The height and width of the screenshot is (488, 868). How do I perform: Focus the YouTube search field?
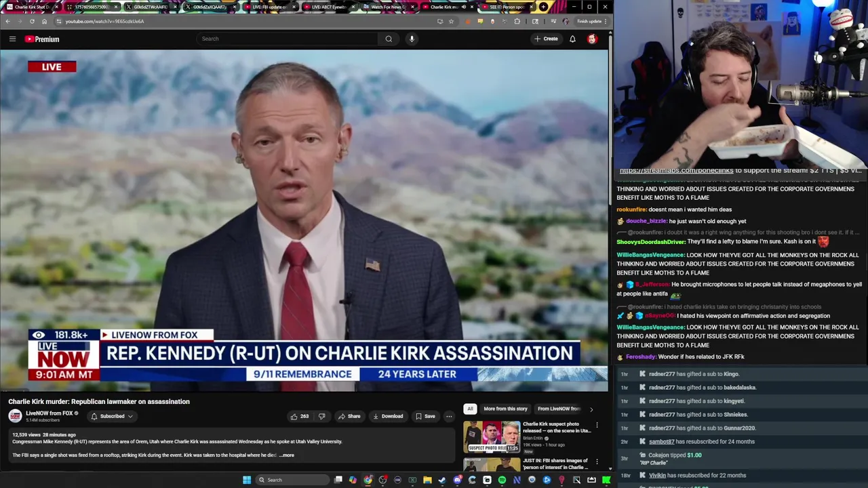click(288, 39)
